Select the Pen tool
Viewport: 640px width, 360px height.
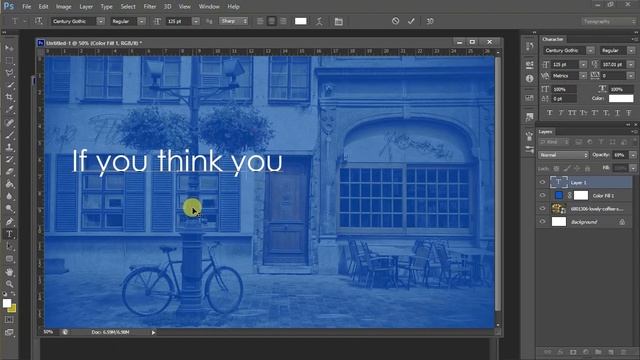(9, 222)
